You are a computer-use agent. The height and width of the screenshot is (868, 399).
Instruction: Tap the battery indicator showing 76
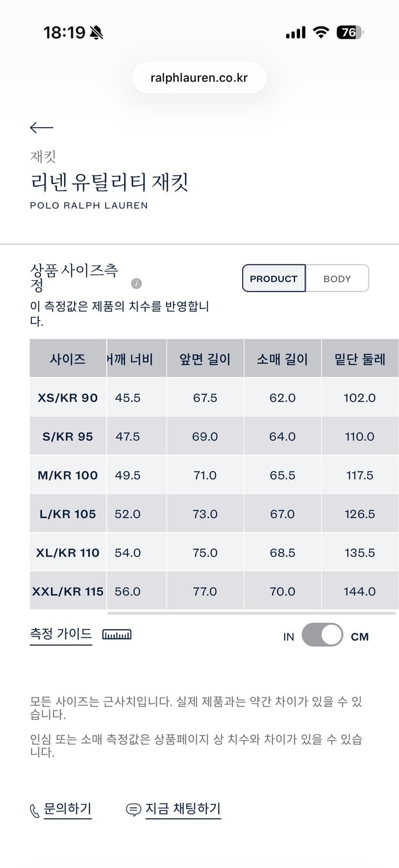(348, 32)
